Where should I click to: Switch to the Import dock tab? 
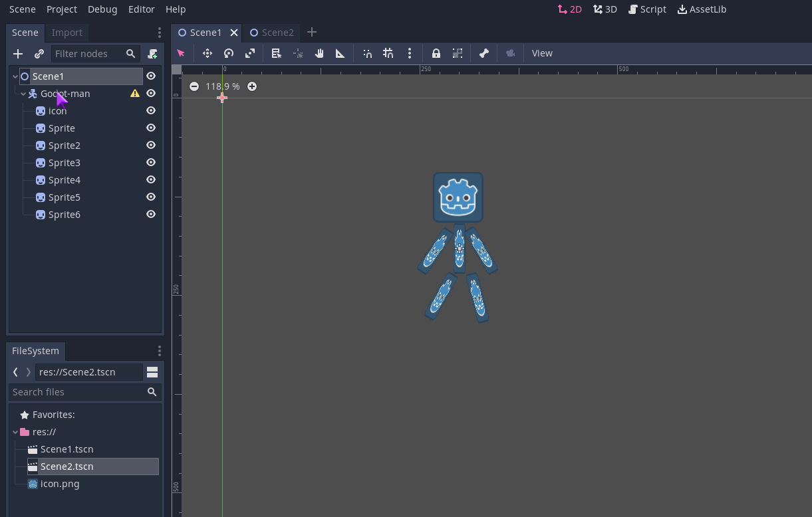click(x=67, y=33)
